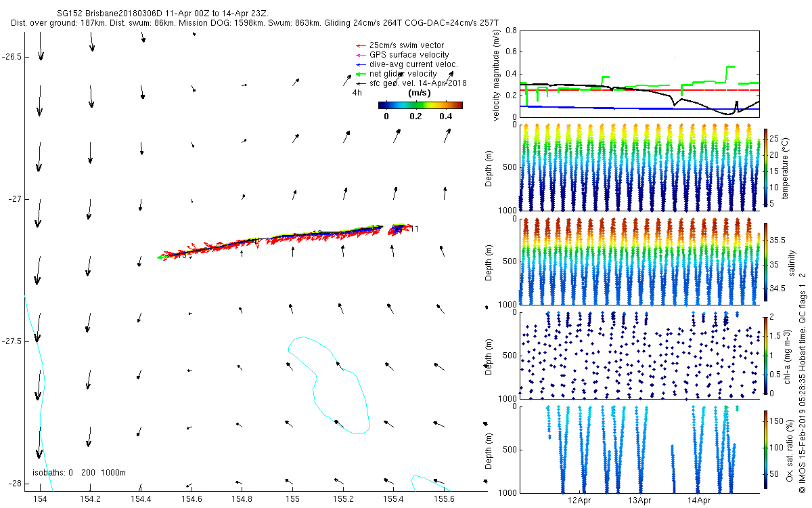812x508 pixels.
Task: Click the '12Apr' date tick label
Action: point(580,501)
